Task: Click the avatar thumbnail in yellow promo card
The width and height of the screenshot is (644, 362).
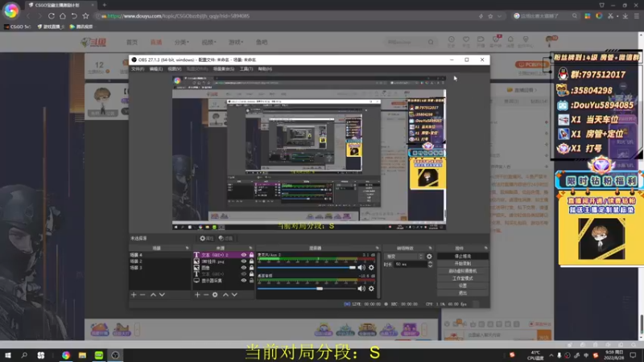Action: pyautogui.click(x=601, y=238)
